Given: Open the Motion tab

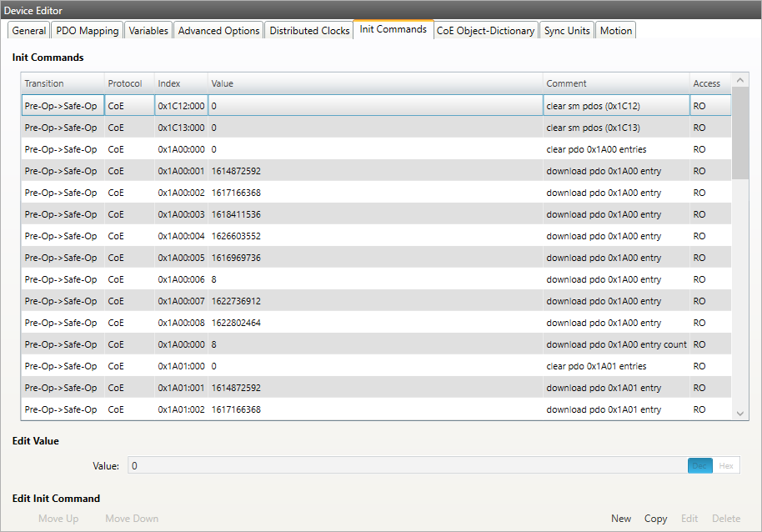Looking at the screenshot, I should click(616, 31).
